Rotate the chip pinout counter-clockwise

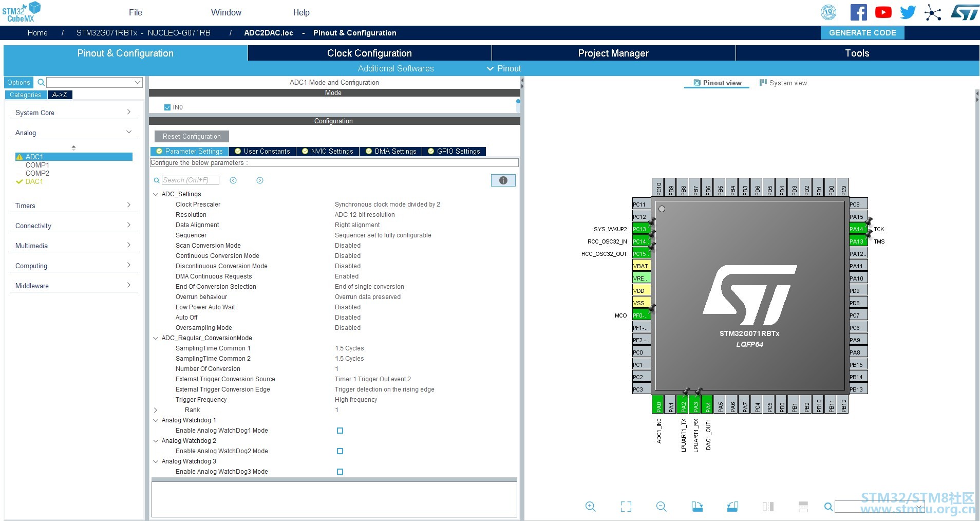click(732, 507)
